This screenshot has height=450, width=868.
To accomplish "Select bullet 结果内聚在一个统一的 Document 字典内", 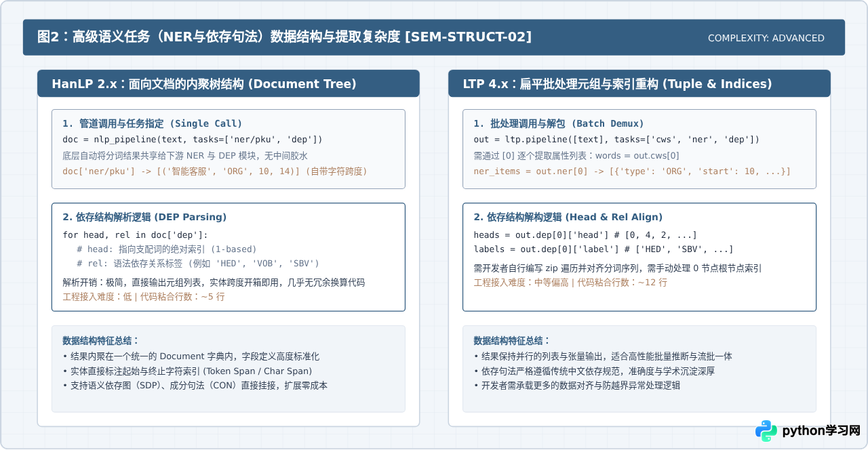I will point(191,356).
